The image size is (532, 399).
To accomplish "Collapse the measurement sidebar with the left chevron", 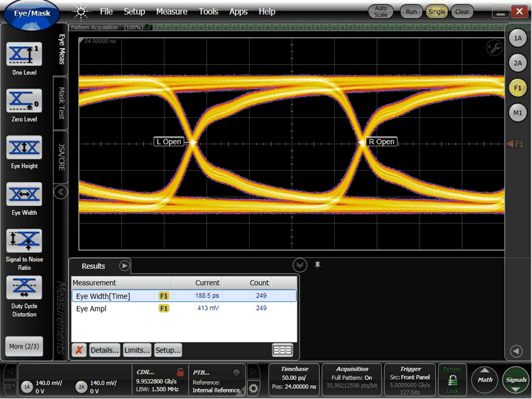I will coord(60,192).
